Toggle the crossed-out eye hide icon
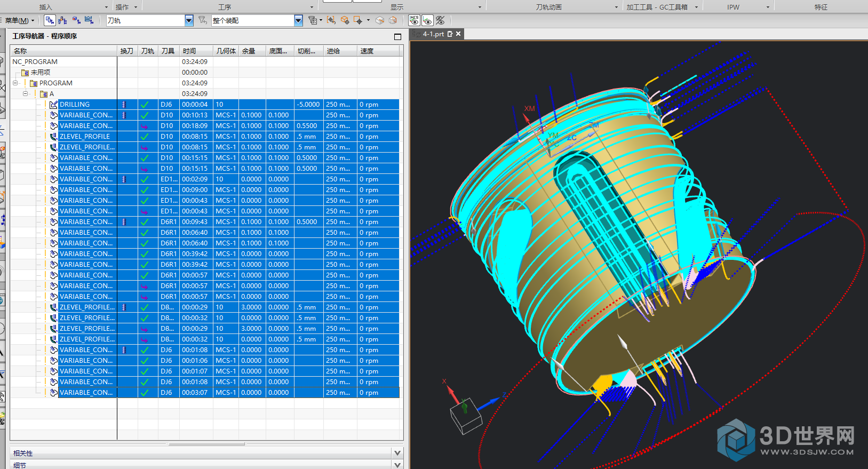The height and width of the screenshot is (469, 868). tap(440, 20)
